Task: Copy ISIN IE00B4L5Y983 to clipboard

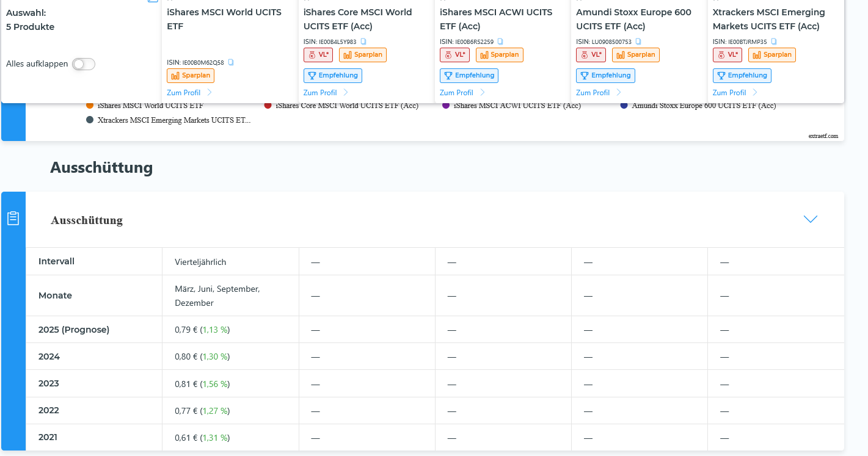Action: (x=363, y=42)
